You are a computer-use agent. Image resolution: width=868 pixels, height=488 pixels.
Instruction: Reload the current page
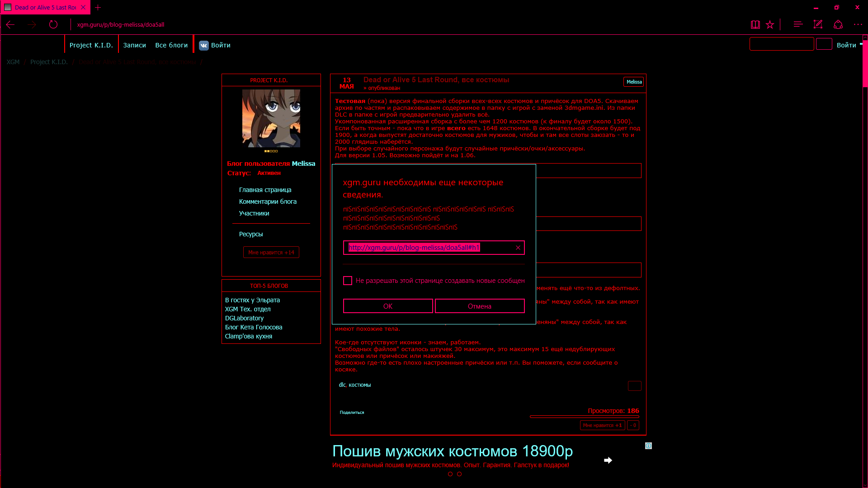(x=53, y=25)
